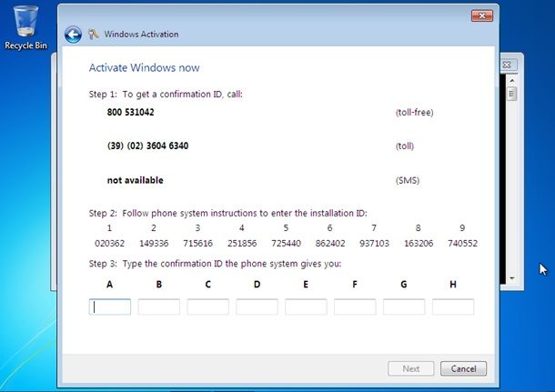Click Step 3 confirmation ID instruction text
Screen dimensions: 555x392
pyautogui.click(x=215, y=264)
